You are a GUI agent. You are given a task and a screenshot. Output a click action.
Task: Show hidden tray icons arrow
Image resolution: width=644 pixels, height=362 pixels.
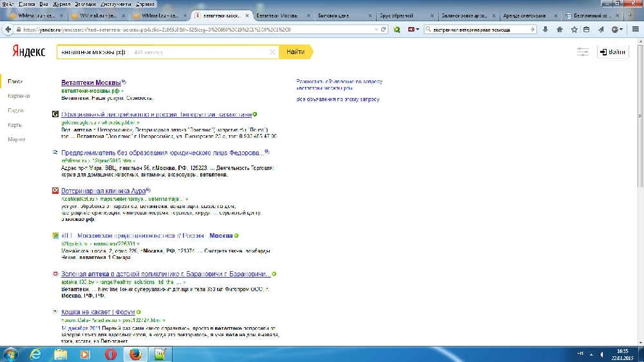tap(591, 354)
